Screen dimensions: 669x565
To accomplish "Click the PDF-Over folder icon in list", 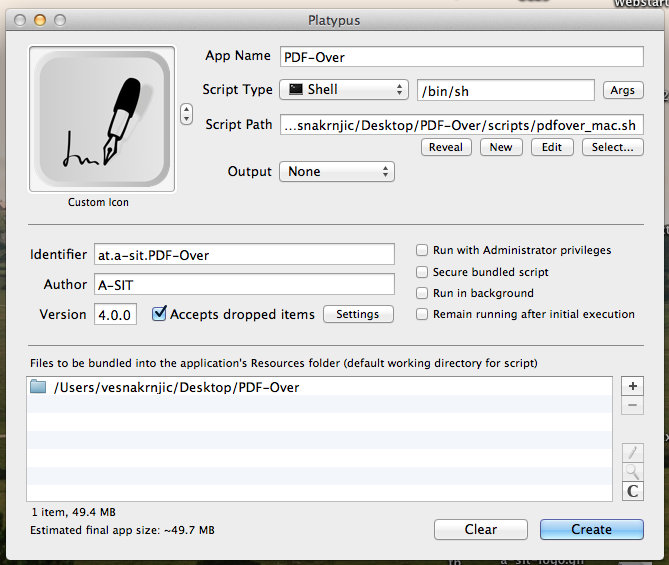I will click(x=38, y=387).
